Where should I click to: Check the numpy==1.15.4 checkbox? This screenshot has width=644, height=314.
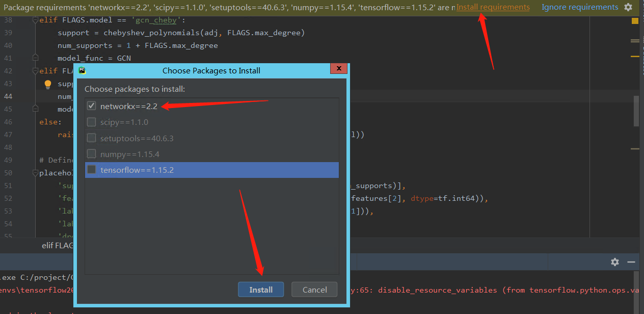92,154
